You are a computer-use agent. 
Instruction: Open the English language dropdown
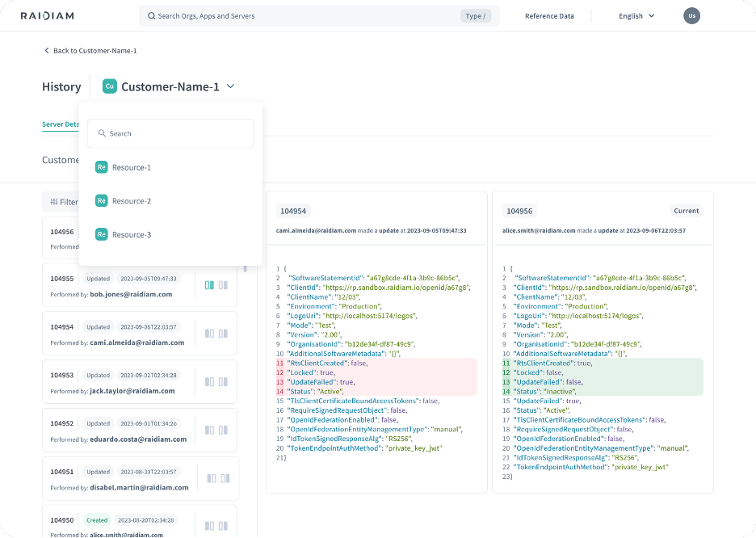(636, 16)
